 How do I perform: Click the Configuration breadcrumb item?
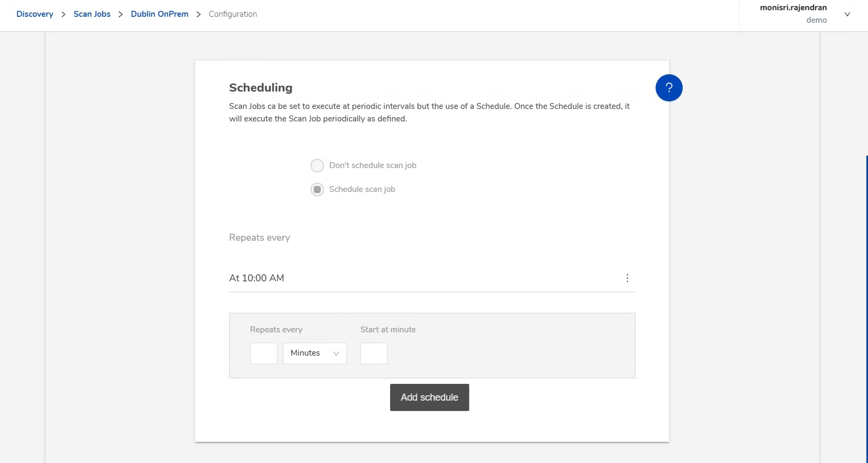[x=233, y=14]
